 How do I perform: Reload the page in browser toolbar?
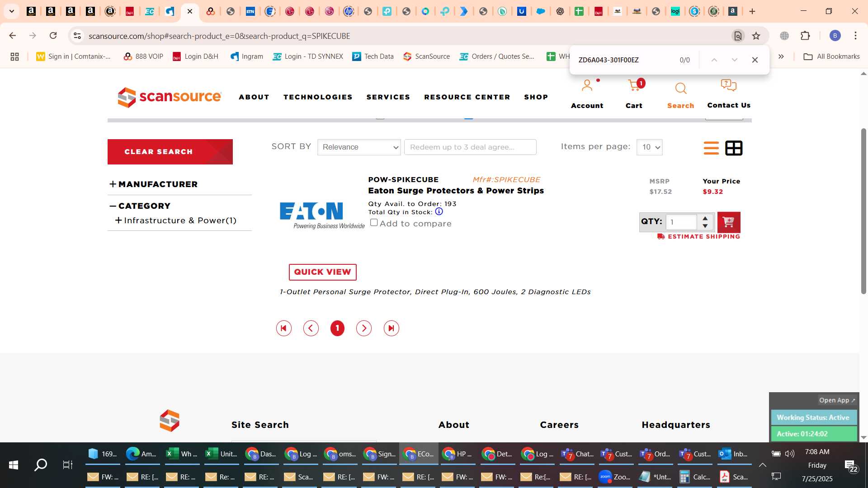(x=53, y=36)
